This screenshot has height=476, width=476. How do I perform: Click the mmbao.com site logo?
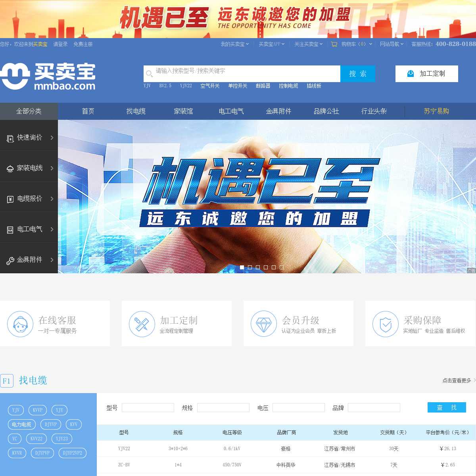[48, 76]
